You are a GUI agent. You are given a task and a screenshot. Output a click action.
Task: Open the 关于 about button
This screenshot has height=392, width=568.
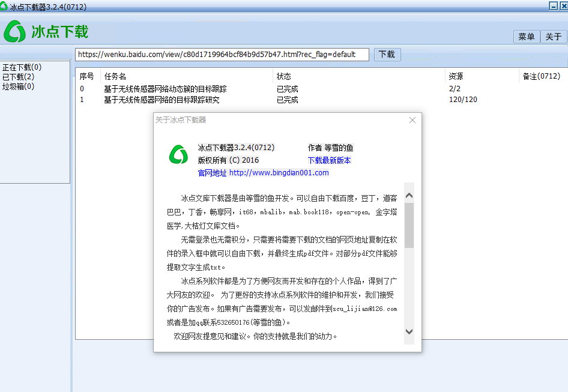click(x=553, y=37)
